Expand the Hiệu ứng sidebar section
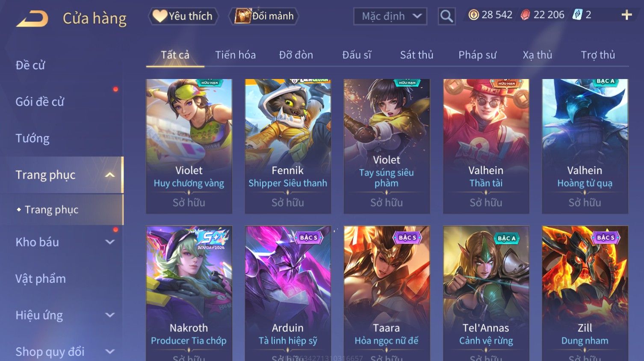 pos(110,315)
